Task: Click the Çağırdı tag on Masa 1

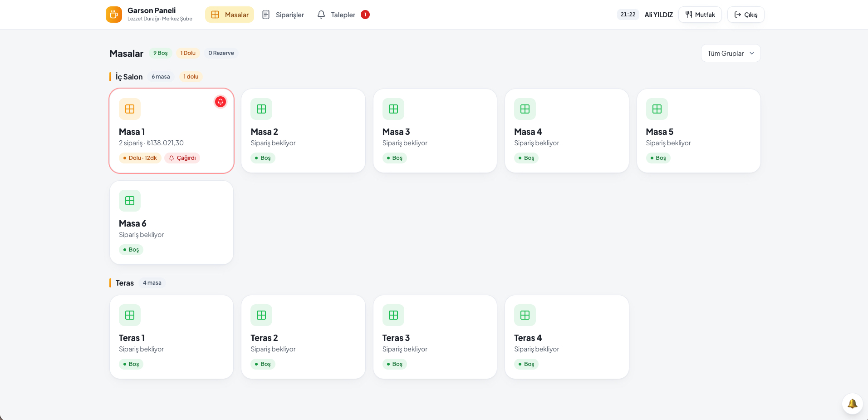Action: click(182, 158)
